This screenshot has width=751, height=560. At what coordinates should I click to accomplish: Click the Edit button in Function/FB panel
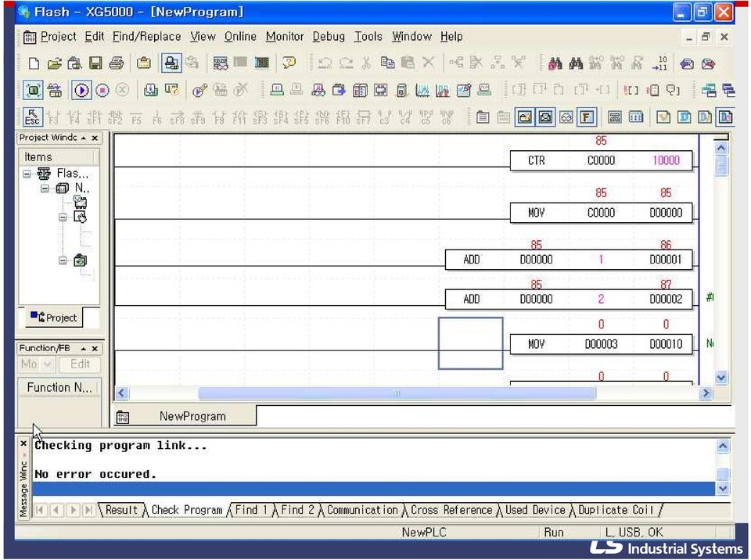[80, 364]
